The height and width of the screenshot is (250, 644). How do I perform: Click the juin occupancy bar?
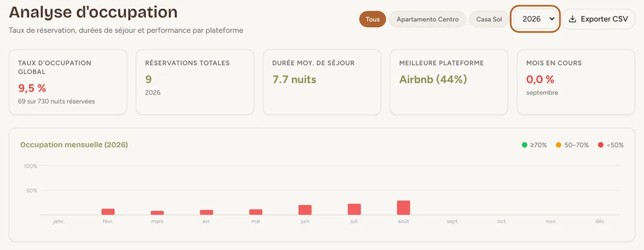click(x=305, y=210)
